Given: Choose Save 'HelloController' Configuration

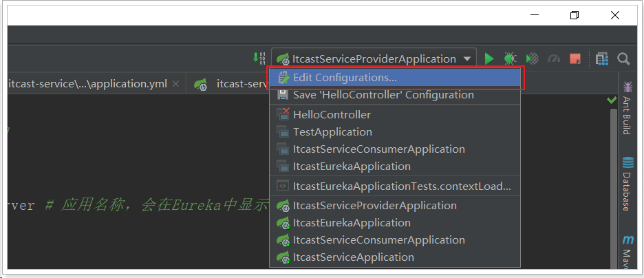Looking at the screenshot, I should point(383,95).
